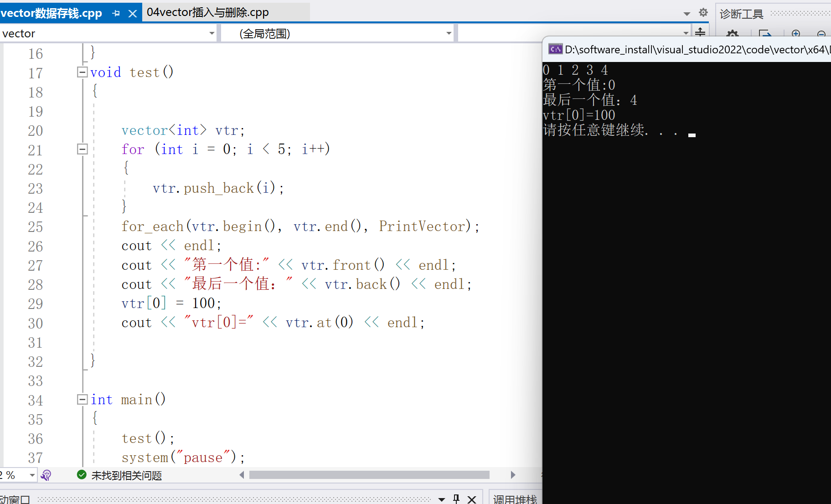Click the 诊断工具 panel title
Viewport: 831px width, 504px height.
point(741,14)
